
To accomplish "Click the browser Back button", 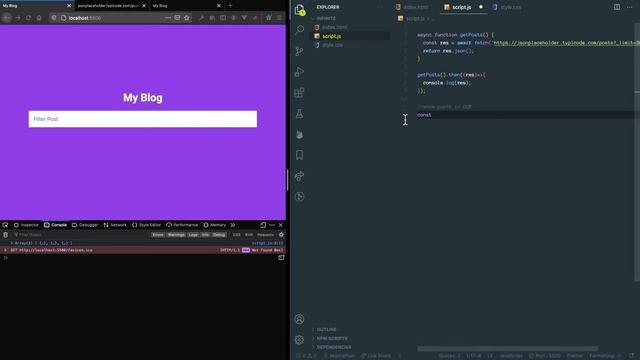I will click(7, 18).
